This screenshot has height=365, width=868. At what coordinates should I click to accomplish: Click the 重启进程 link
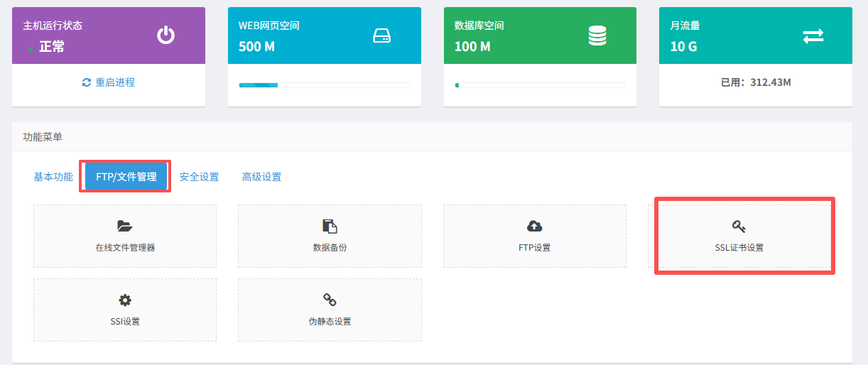point(115,82)
